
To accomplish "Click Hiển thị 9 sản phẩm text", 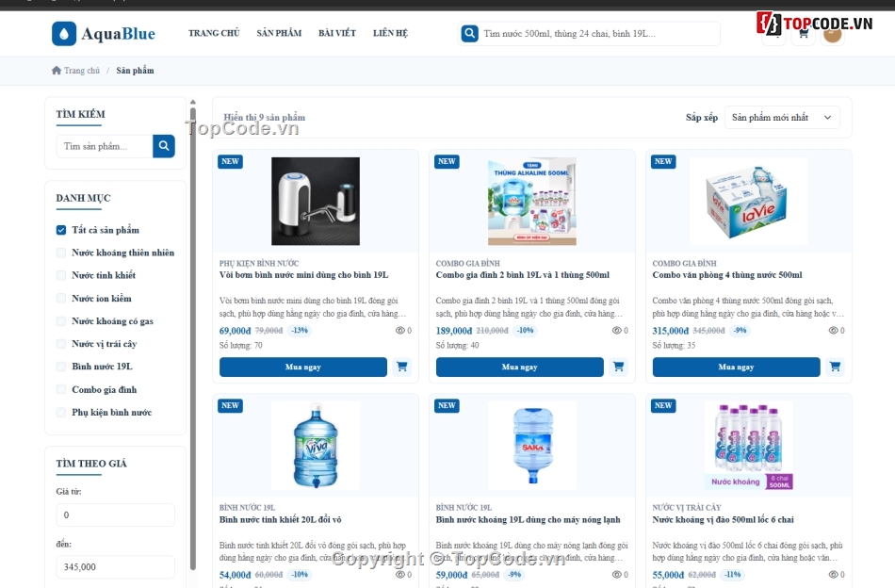I will pos(265,117).
